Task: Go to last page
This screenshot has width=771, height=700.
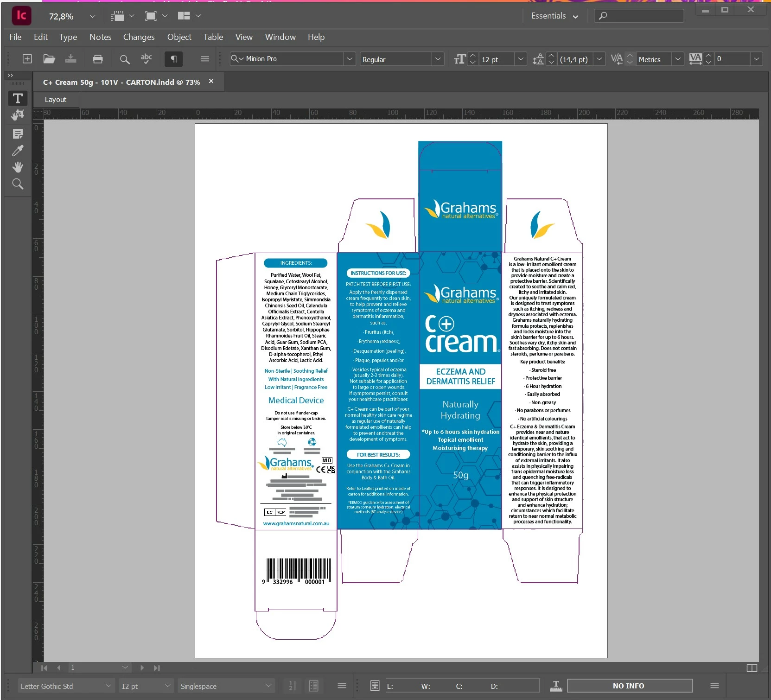Action: (x=157, y=668)
